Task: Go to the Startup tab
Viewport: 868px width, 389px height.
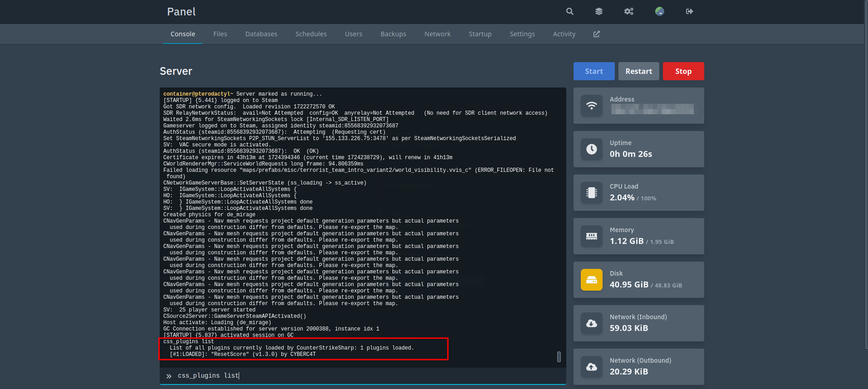Action: click(480, 34)
